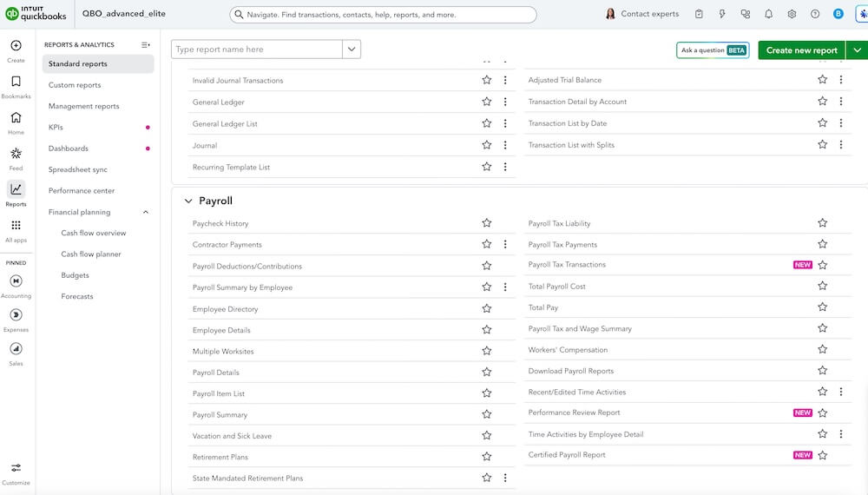
Task: Favorite the Total Payroll Cost star
Action: pyautogui.click(x=823, y=286)
